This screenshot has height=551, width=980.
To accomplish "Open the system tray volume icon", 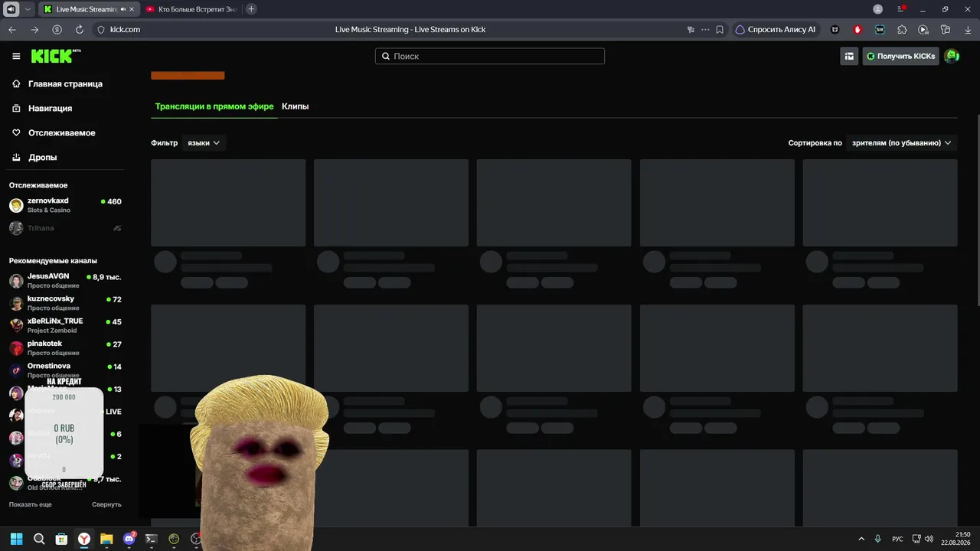I will point(929,539).
